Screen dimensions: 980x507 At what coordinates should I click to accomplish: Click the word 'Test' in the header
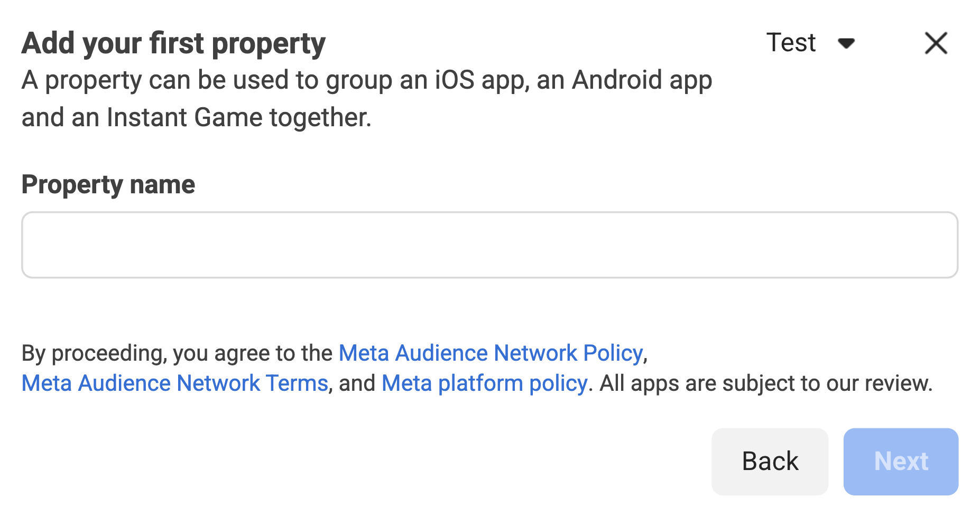pos(791,43)
